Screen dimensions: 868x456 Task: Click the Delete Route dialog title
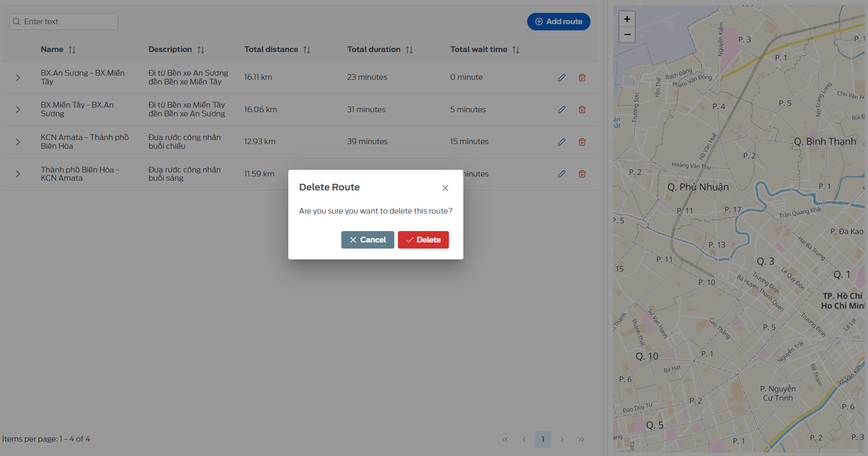click(x=329, y=187)
